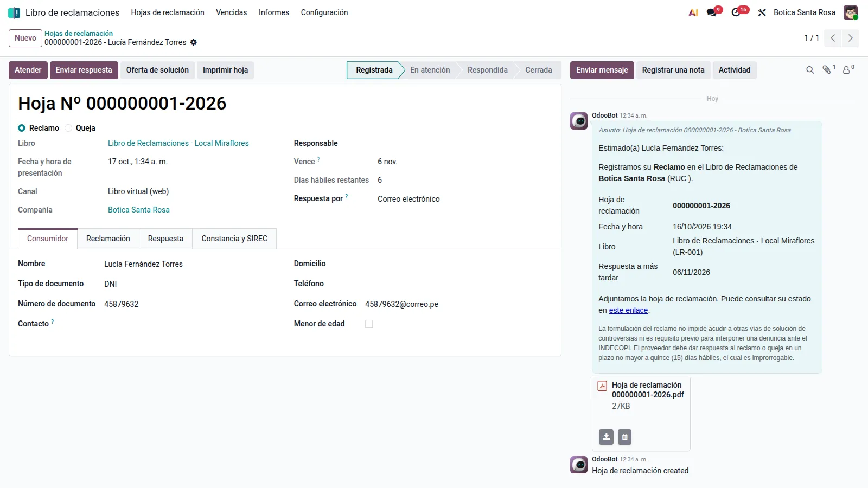868x488 pixels.
Task: Set status to Respondida
Action: (x=488, y=70)
